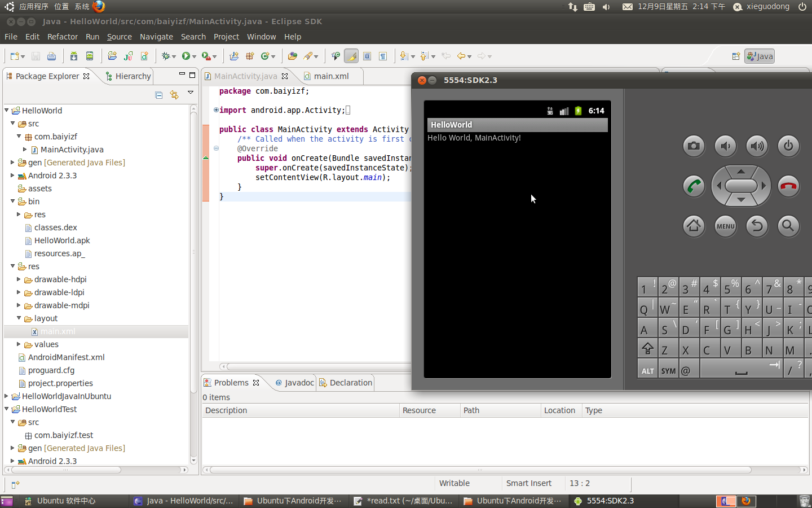Click the Open Perspective icon
The width and height of the screenshot is (812, 508).
tap(736, 56)
